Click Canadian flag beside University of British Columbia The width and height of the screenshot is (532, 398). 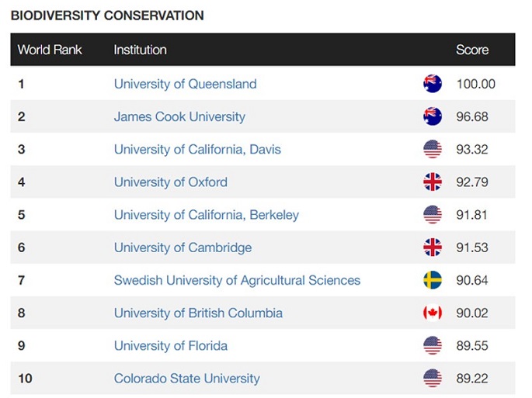tap(433, 313)
